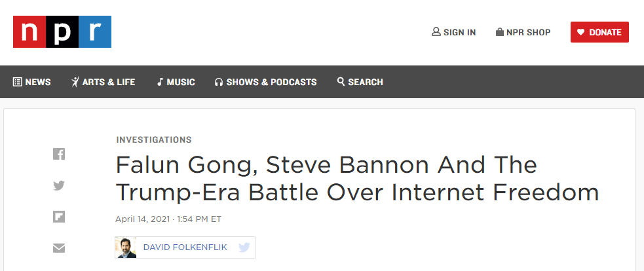
Task: Click David Folkenflik's author photo
Action: pyautogui.click(x=126, y=247)
